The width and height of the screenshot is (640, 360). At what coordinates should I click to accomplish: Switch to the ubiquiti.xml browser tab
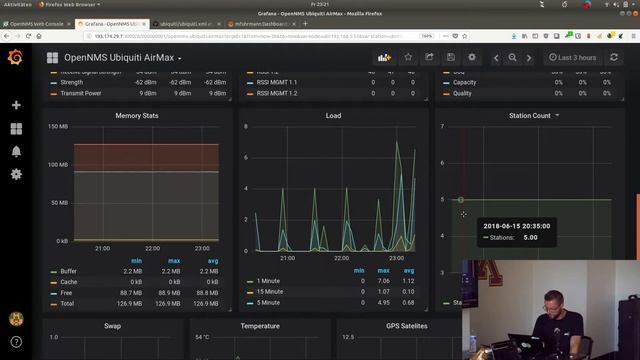(x=187, y=24)
